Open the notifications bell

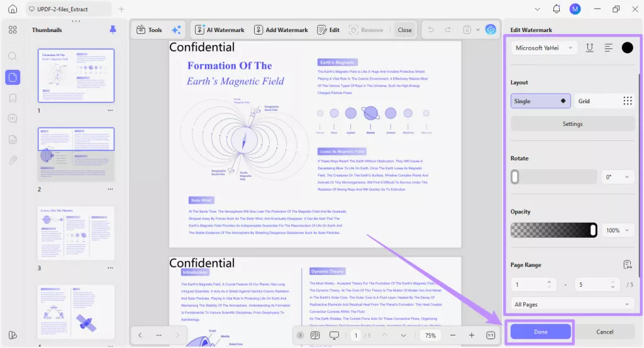pos(556,9)
